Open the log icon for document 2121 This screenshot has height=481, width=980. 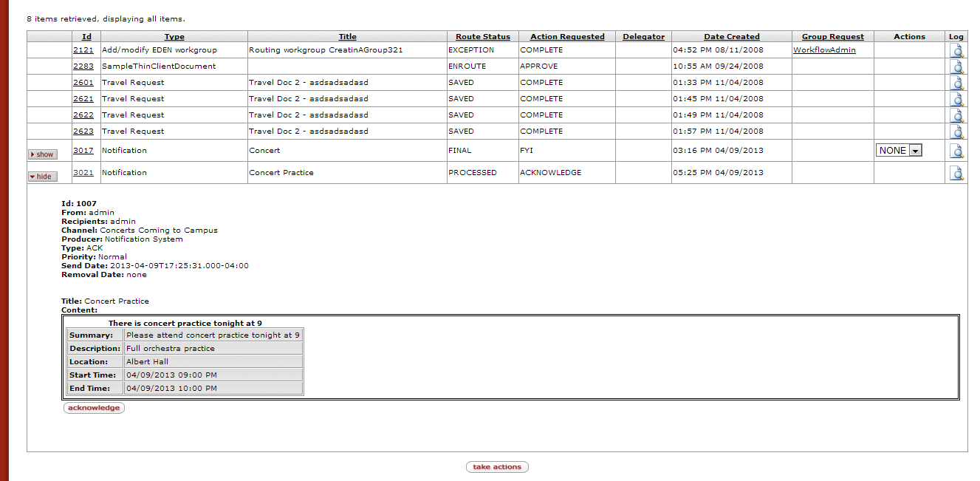(x=956, y=50)
